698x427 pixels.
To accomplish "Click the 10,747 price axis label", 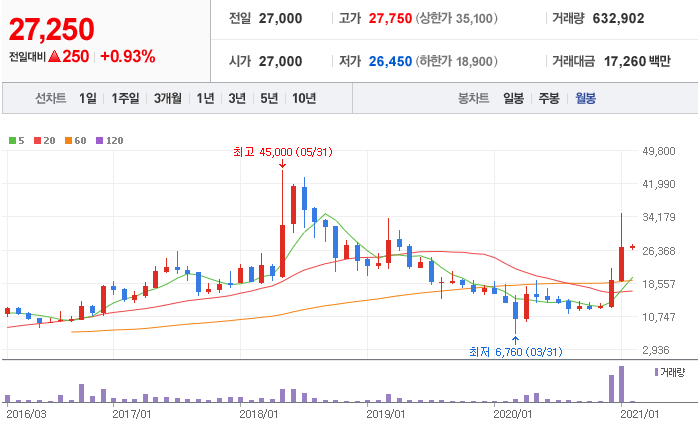I will (x=659, y=317).
